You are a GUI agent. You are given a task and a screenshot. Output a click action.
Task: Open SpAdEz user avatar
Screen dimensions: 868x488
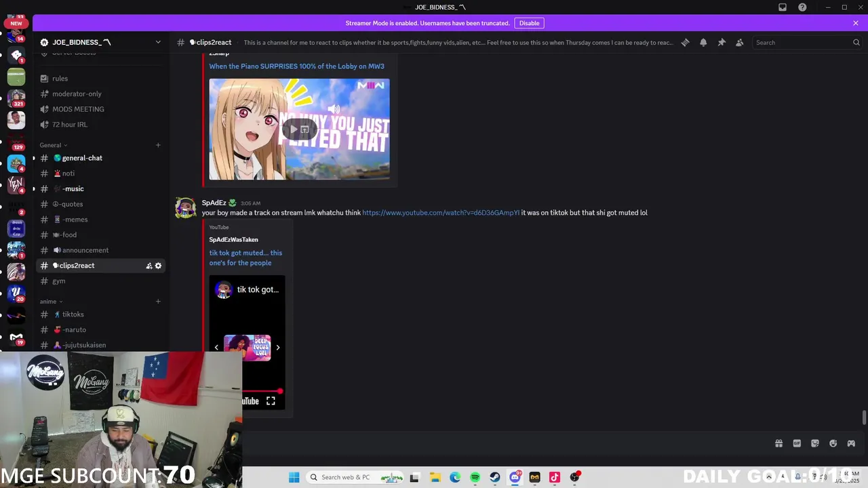(x=185, y=207)
